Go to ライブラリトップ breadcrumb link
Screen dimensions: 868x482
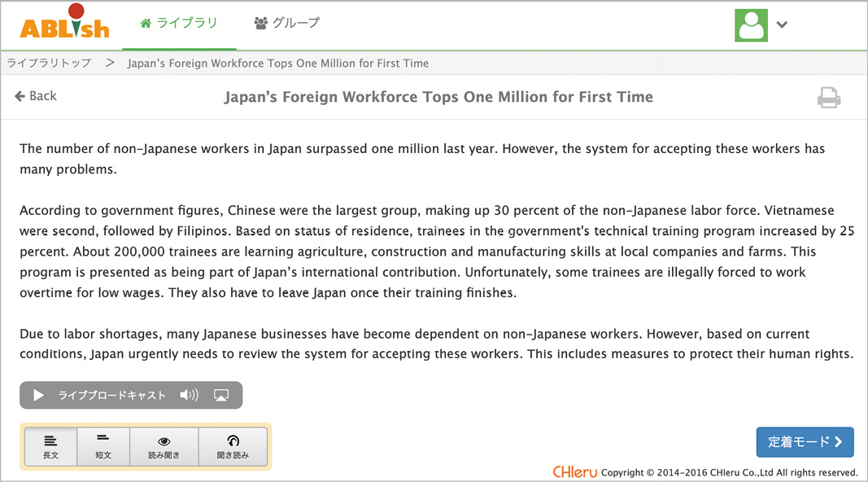point(50,63)
